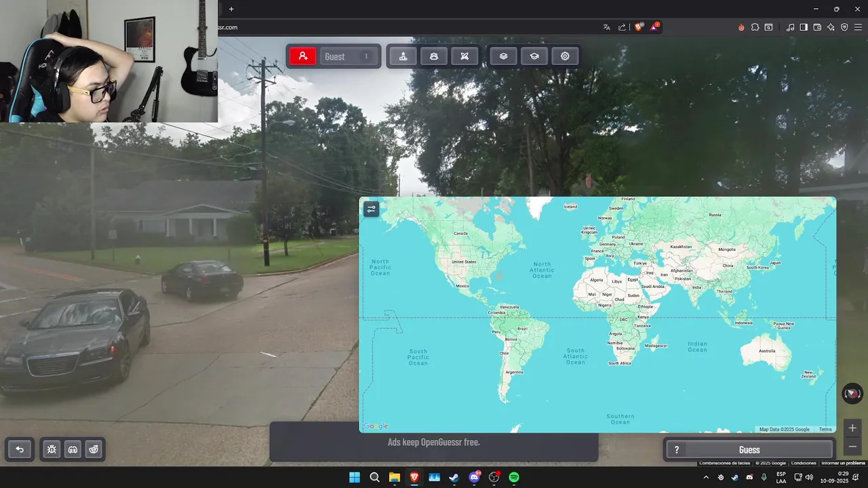Open the leaderboard podium icon
This screenshot has height=488, width=868.
coord(403,56)
